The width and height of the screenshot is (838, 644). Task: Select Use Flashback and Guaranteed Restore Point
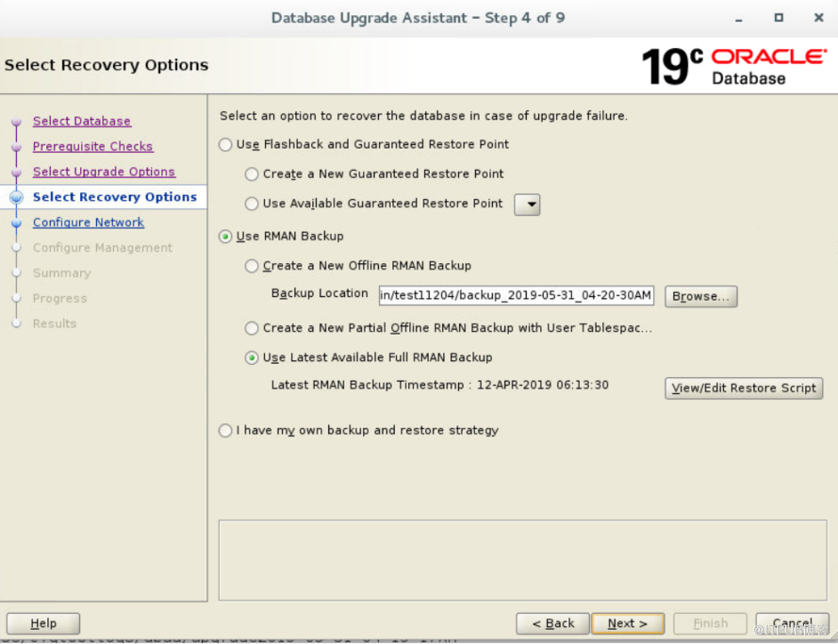(x=225, y=145)
